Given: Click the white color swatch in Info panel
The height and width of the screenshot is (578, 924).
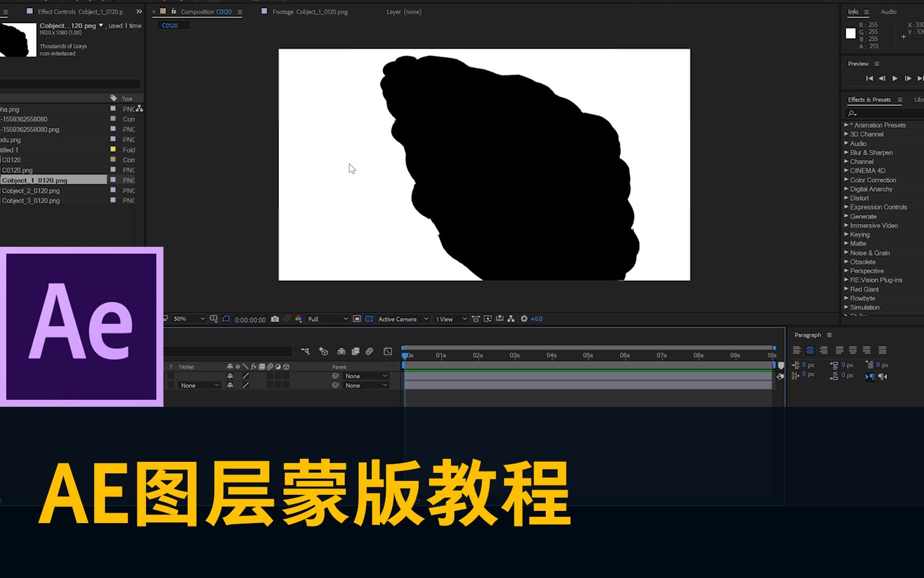Looking at the screenshot, I should pyautogui.click(x=851, y=34).
